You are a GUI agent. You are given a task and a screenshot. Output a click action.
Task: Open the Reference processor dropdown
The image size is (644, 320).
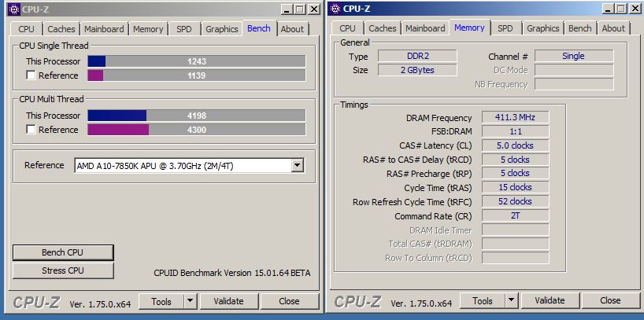tap(298, 166)
